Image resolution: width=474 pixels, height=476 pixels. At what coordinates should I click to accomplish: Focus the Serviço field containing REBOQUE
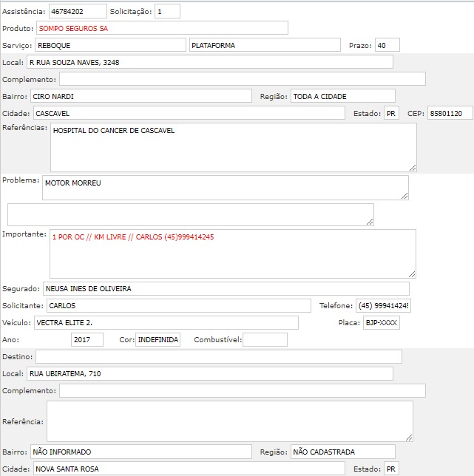[x=110, y=45]
